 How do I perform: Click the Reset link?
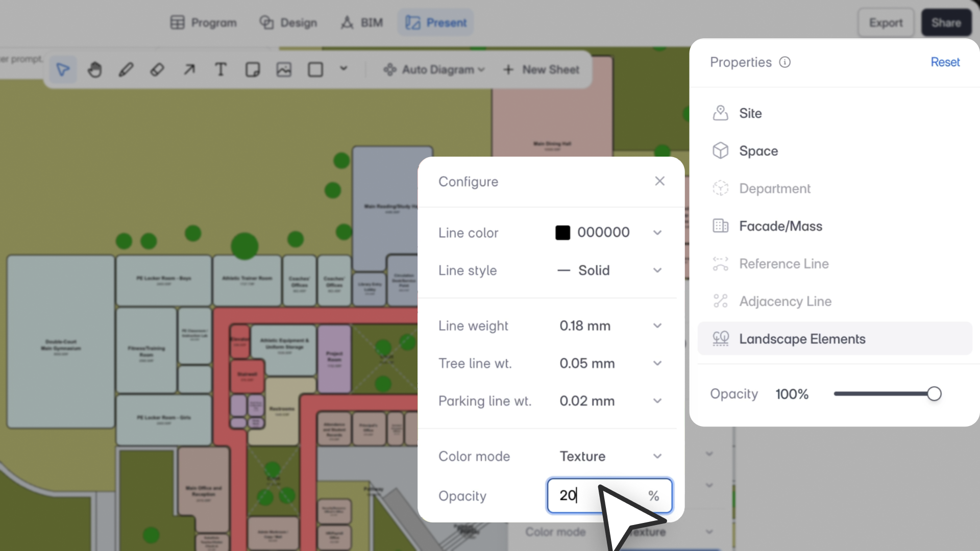[945, 62]
